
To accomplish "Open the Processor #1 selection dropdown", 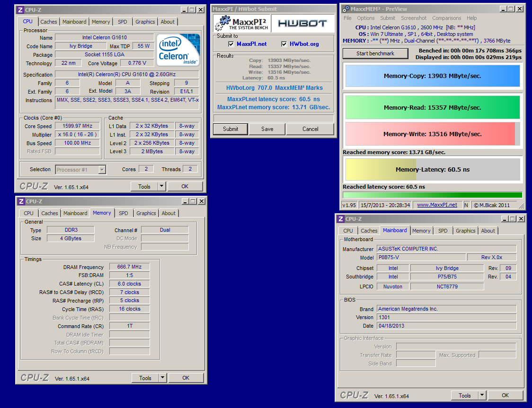I will pyautogui.click(x=102, y=170).
